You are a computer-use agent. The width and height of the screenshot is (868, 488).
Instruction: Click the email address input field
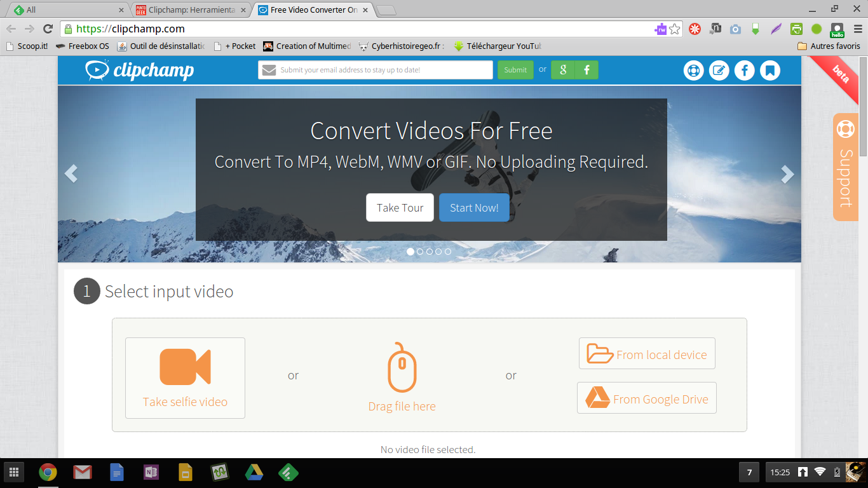click(x=376, y=70)
